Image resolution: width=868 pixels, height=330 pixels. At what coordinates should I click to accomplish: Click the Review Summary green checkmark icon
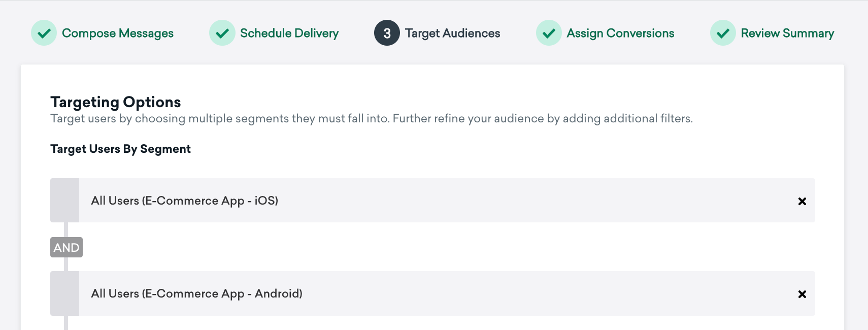pyautogui.click(x=723, y=33)
